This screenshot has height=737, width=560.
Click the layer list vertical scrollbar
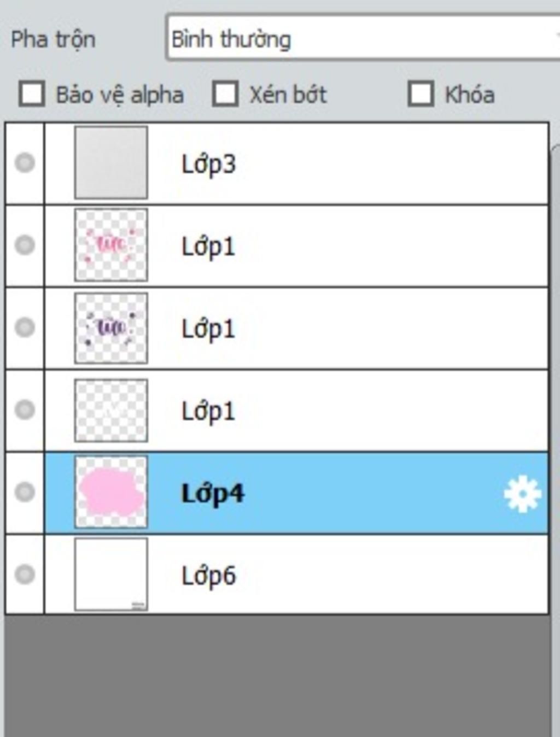pyautogui.click(x=555, y=383)
